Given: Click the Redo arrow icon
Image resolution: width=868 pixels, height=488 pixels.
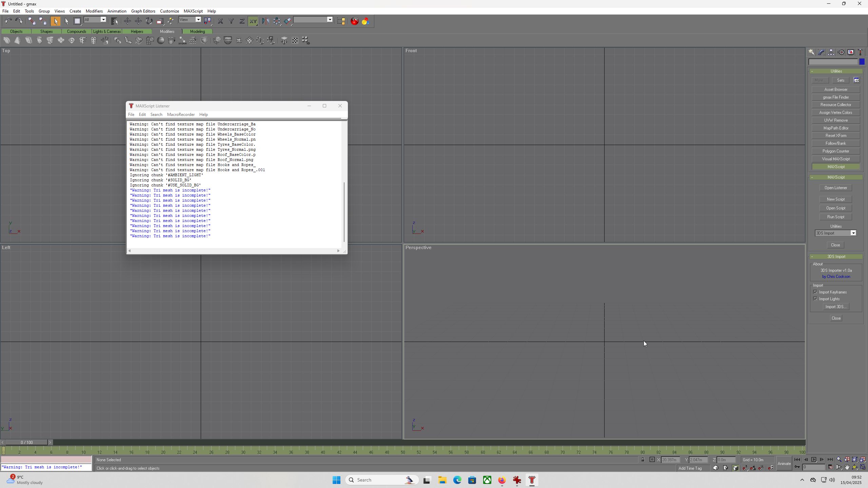Looking at the screenshot, I should coord(19,21).
